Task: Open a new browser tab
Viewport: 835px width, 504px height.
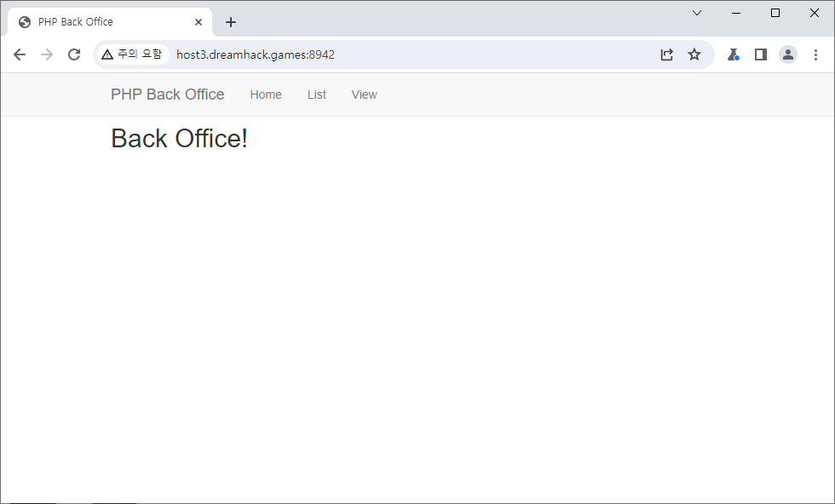Action: pyautogui.click(x=231, y=22)
